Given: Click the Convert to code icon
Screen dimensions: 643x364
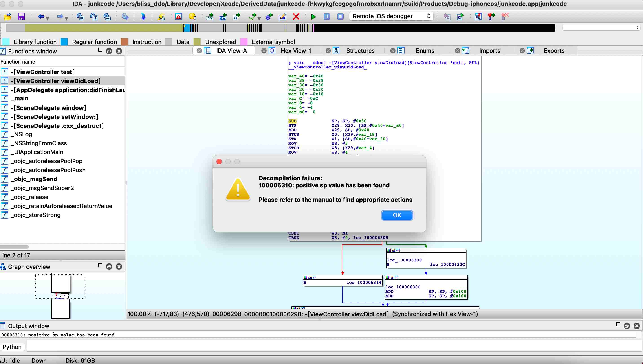Looking at the screenshot, I should 210,17.
